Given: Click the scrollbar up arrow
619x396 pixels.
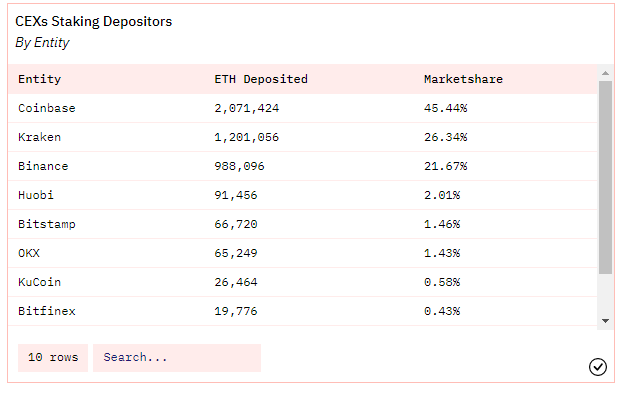Looking at the screenshot, I should (x=605, y=73).
